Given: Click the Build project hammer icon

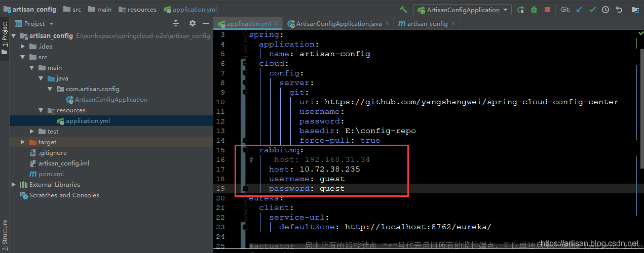Looking at the screenshot, I should tap(403, 10).
